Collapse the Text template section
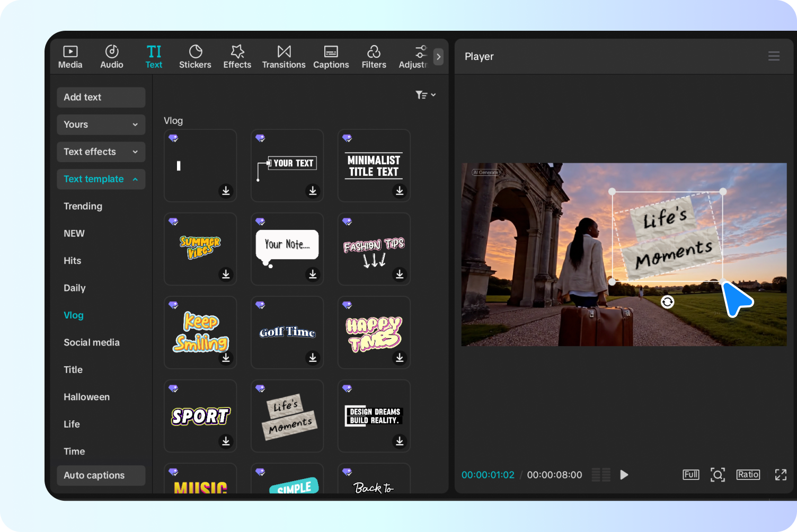The width and height of the screenshot is (797, 532). click(x=101, y=179)
